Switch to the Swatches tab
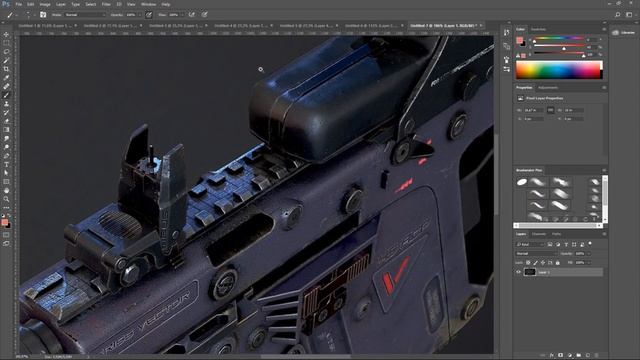 point(538,29)
